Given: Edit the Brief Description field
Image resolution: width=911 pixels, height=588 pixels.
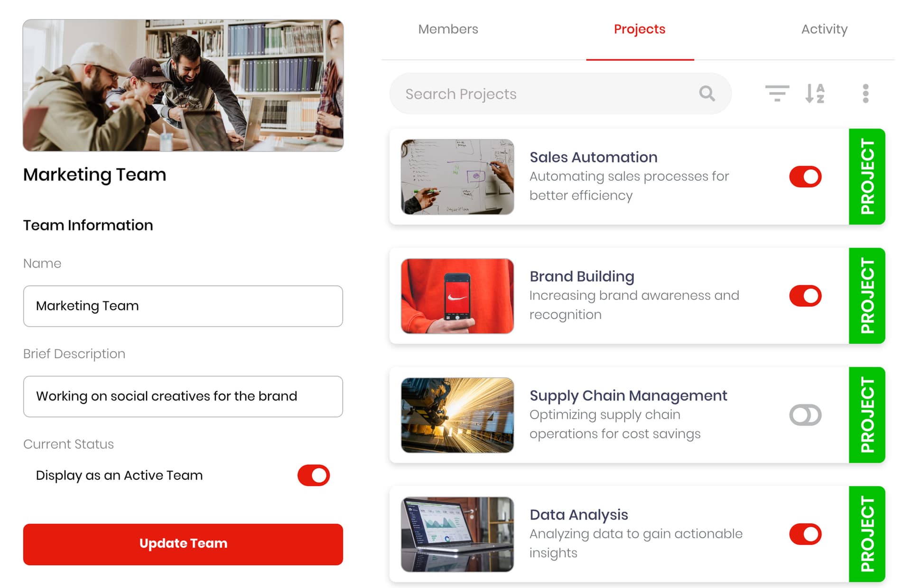Looking at the screenshot, I should pyautogui.click(x=183, y=396).
